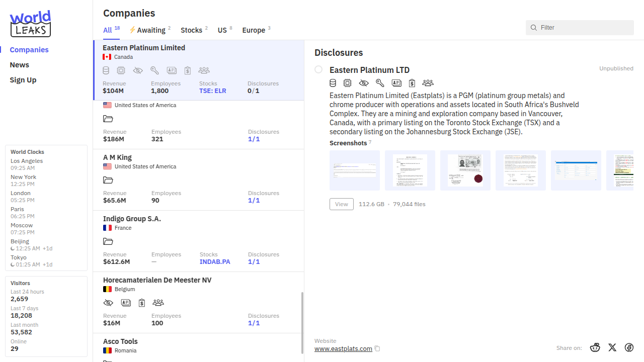
Task: Click folder icon in Indigo Group S.A. card
Action: click(108, 241)
